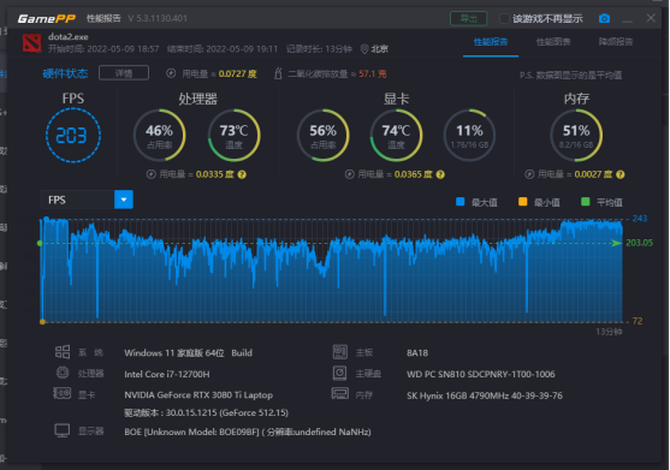The width and height of the screenshot is (670, 470).
Task: Click the monitor display icon in hardware list
Action: click(x=62, y=430)
